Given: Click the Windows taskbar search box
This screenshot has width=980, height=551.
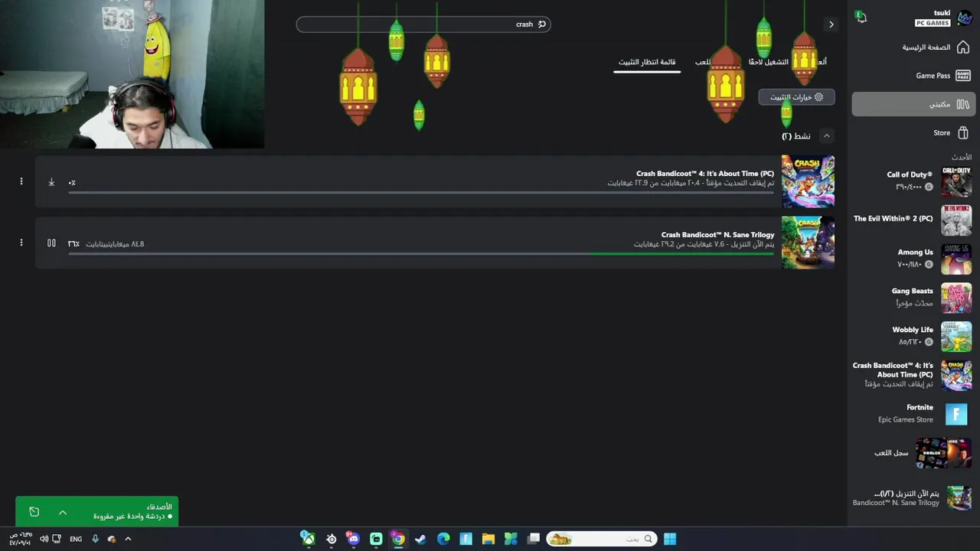Looking at the screenshot, I should point(602,539).
